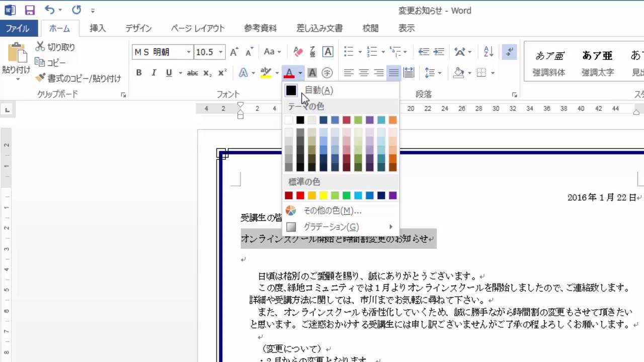Switch to the 差し込み文書 (Mailings) tab
Viewport: 644px width, 362px height.
pyautogui.click(x=319, y=29)
